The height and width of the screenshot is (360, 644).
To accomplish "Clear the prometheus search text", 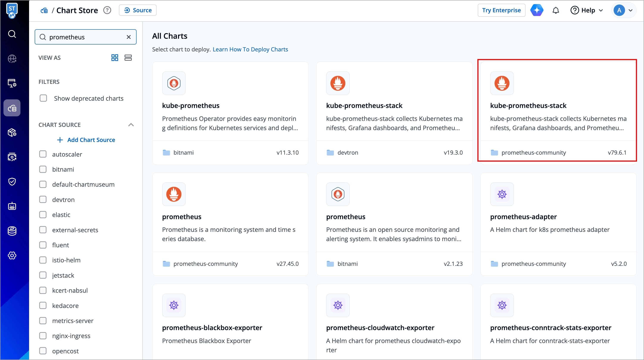I will click(129, 37).
